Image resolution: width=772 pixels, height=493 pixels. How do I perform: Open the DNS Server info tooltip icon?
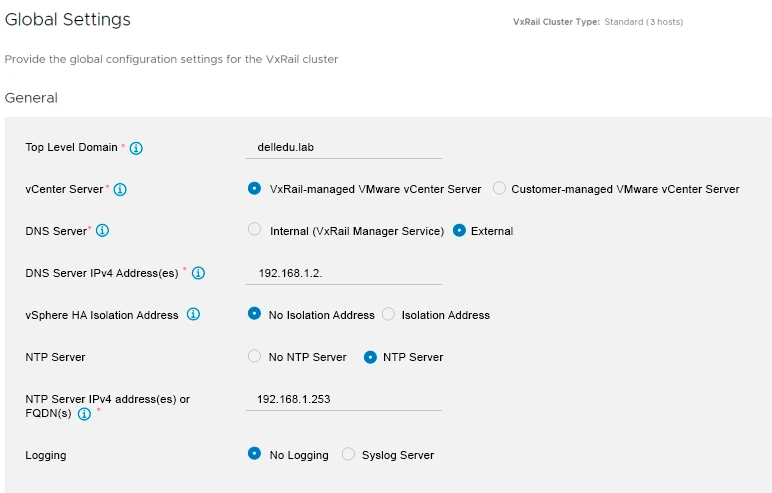[102, 231]
